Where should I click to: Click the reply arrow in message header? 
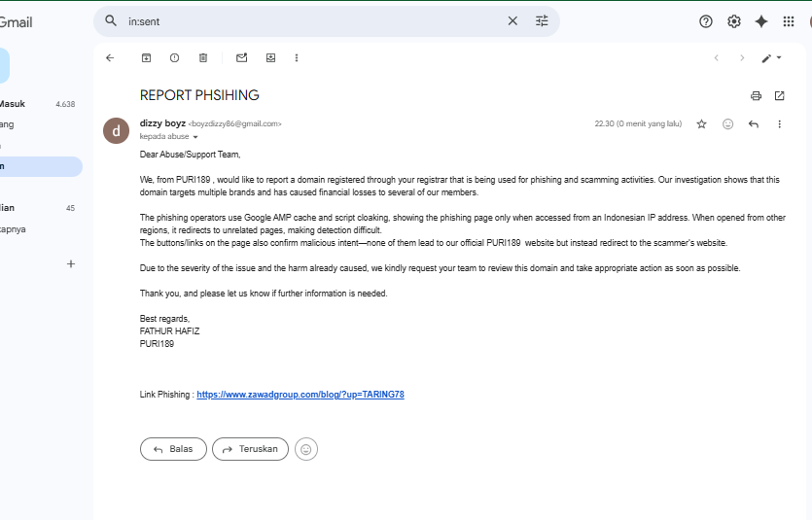point(754,124)
